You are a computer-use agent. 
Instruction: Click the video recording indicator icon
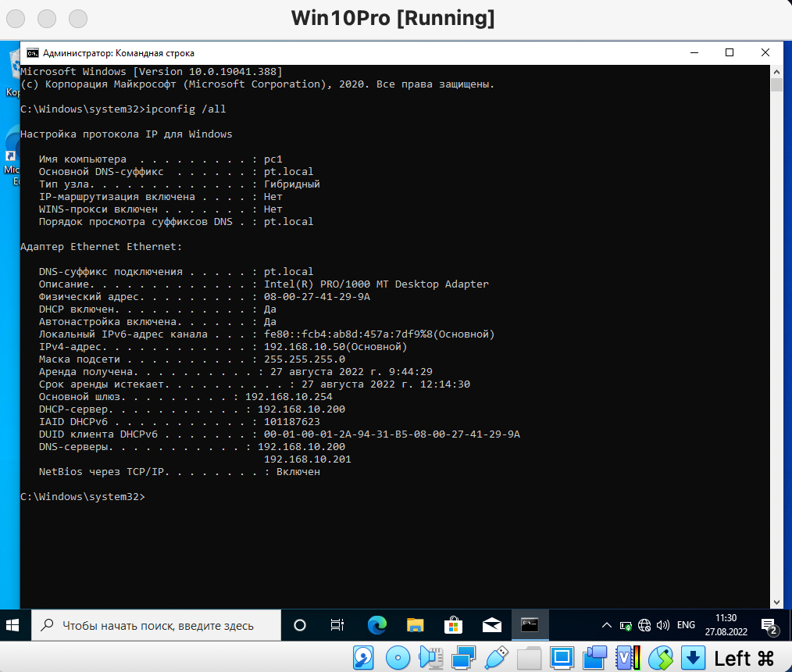(594, 658)
